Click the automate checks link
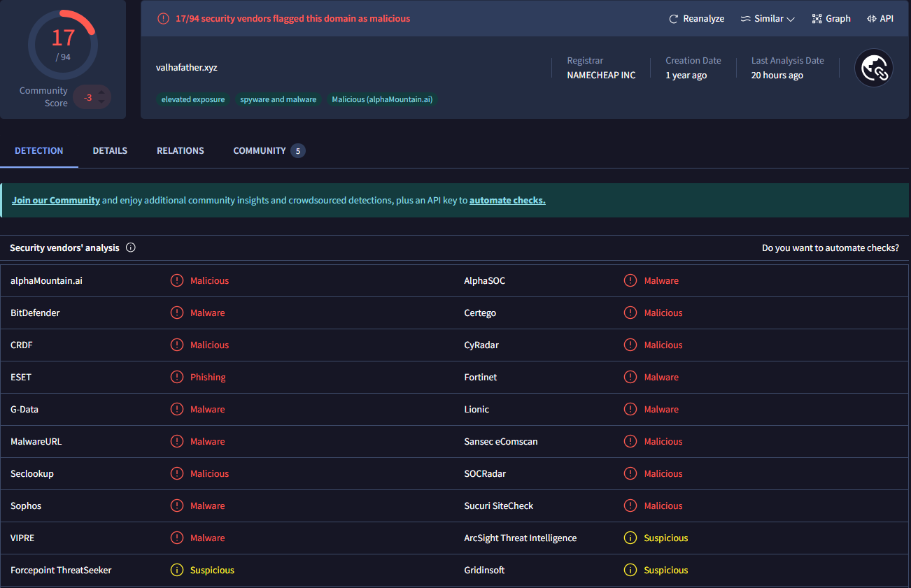 coord(507,200)
